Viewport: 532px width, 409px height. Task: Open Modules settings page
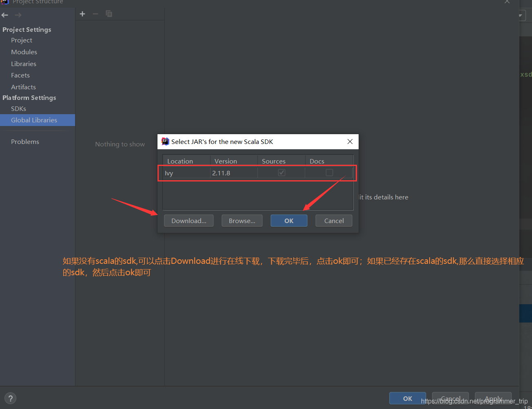click(x=24, y=52)
